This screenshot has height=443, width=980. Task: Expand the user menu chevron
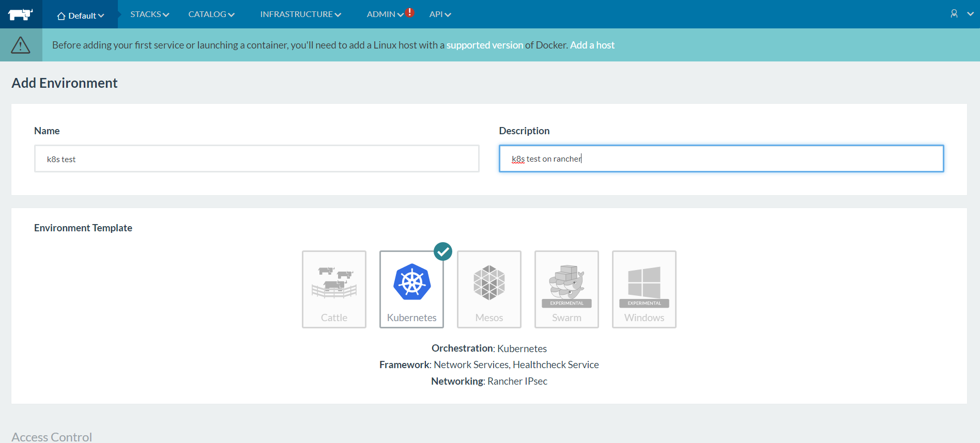970,14
